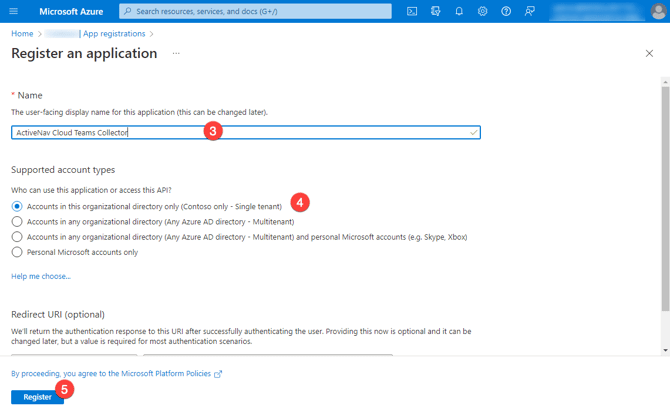Go to App registrations breadcrumb
Image resolution: width=670 pixels, height=416 pixels.
(x=114, y=34)
